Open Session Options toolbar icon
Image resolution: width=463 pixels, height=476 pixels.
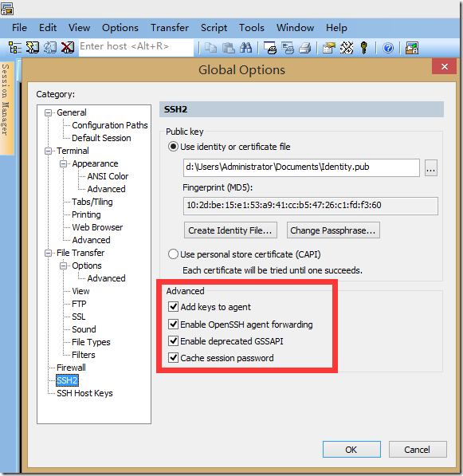[x=329, y=48]
